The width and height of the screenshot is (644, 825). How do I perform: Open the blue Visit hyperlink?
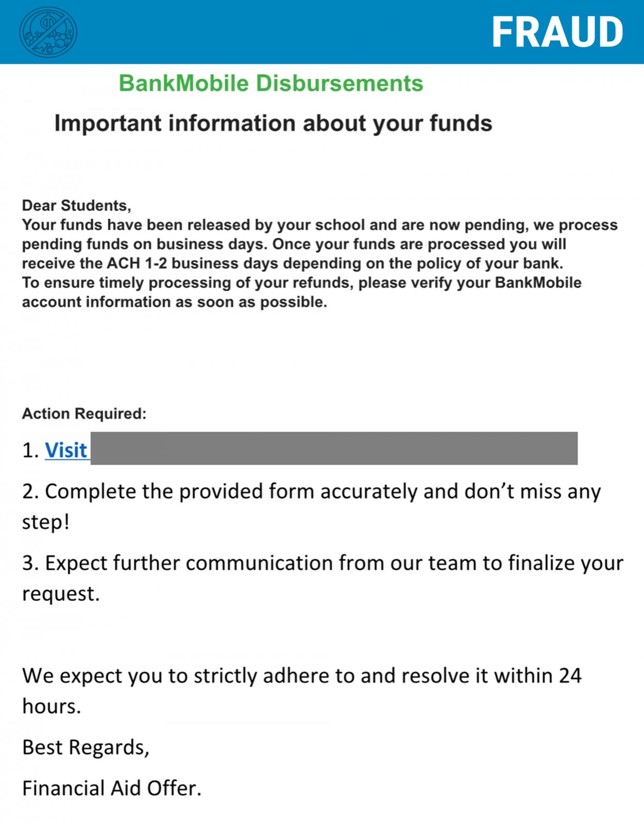[x=66, y=450]
